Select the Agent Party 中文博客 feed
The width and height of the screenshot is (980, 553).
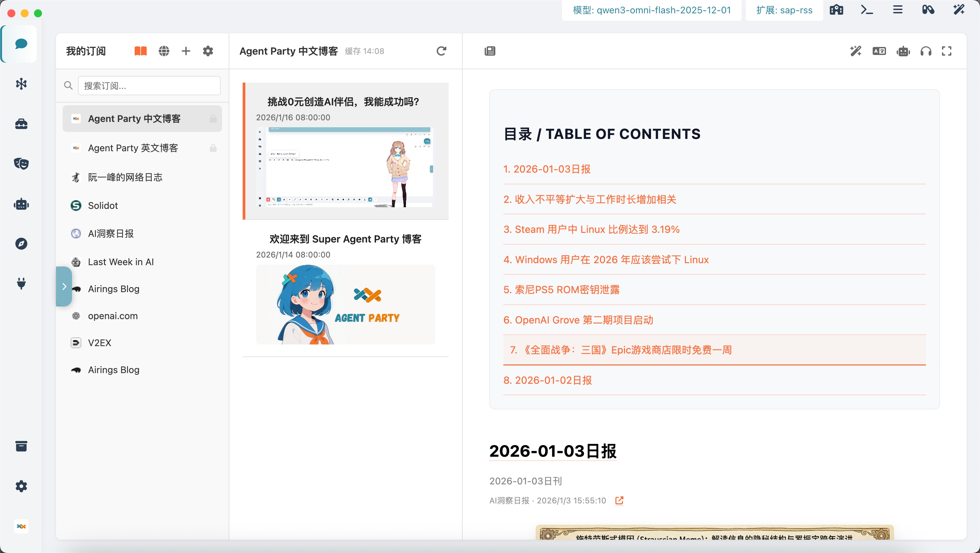(142, 119)
